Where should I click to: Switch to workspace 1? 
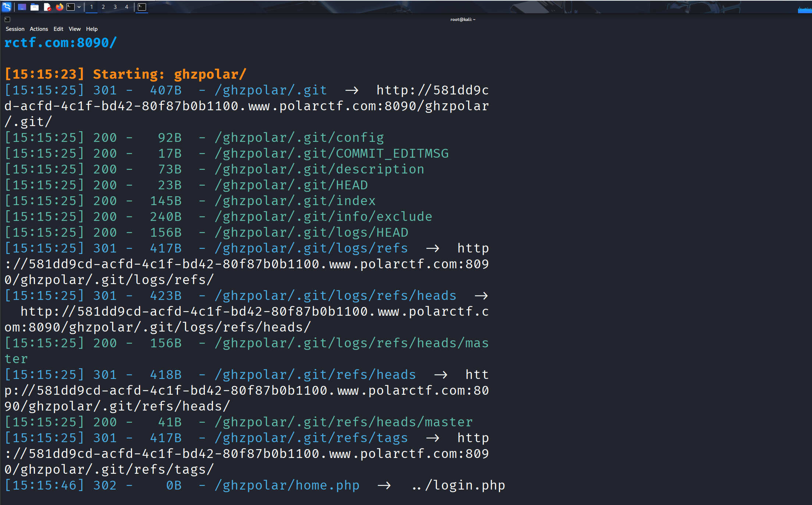pyautogui.click(x=92, y=7)
